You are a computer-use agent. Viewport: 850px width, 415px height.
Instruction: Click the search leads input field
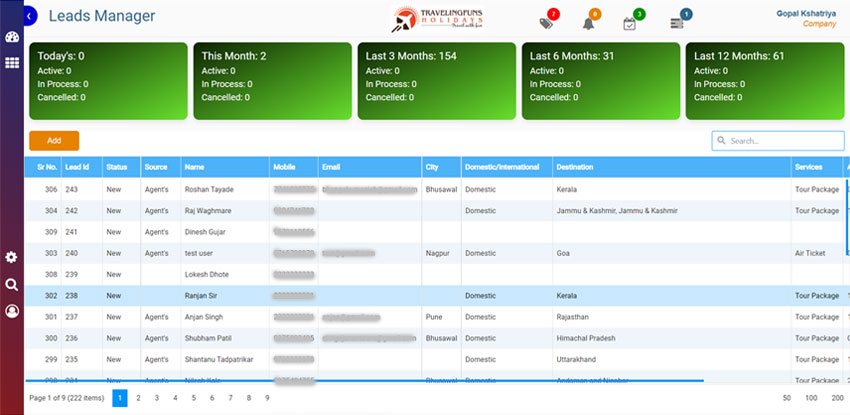[780, 141]
